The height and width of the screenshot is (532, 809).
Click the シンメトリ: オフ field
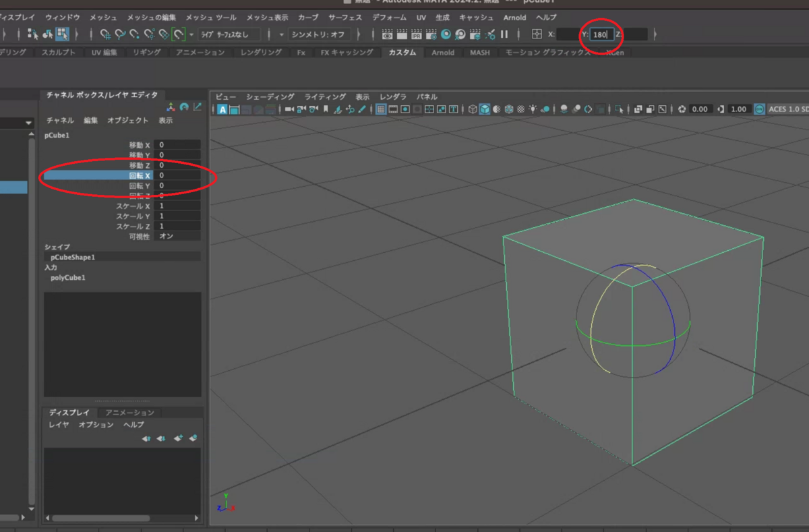(x=319, y=34)
